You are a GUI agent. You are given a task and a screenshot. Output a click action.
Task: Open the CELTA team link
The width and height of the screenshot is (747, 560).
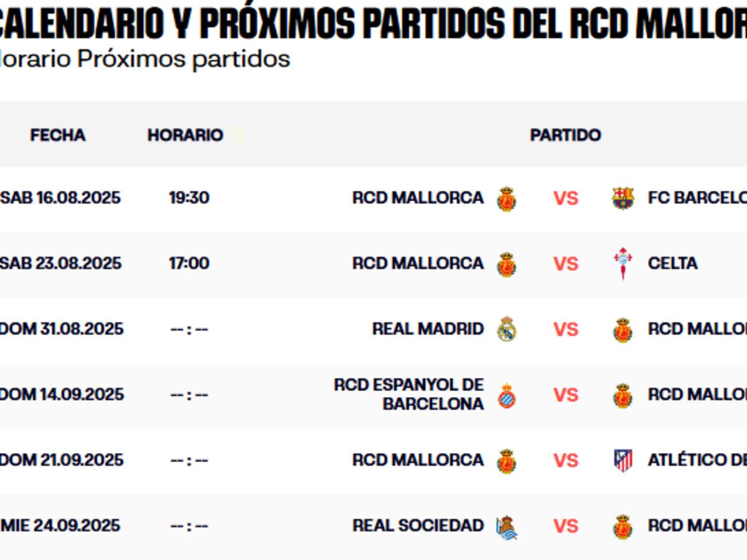[672, 263]
